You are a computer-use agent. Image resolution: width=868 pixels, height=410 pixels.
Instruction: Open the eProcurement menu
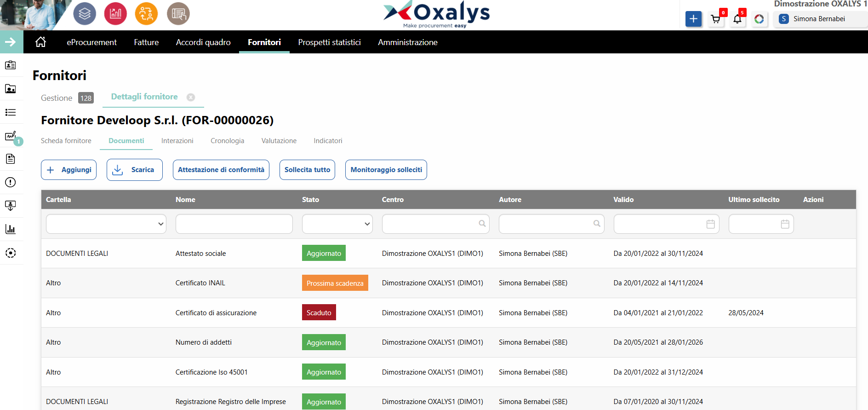(91, 42)
